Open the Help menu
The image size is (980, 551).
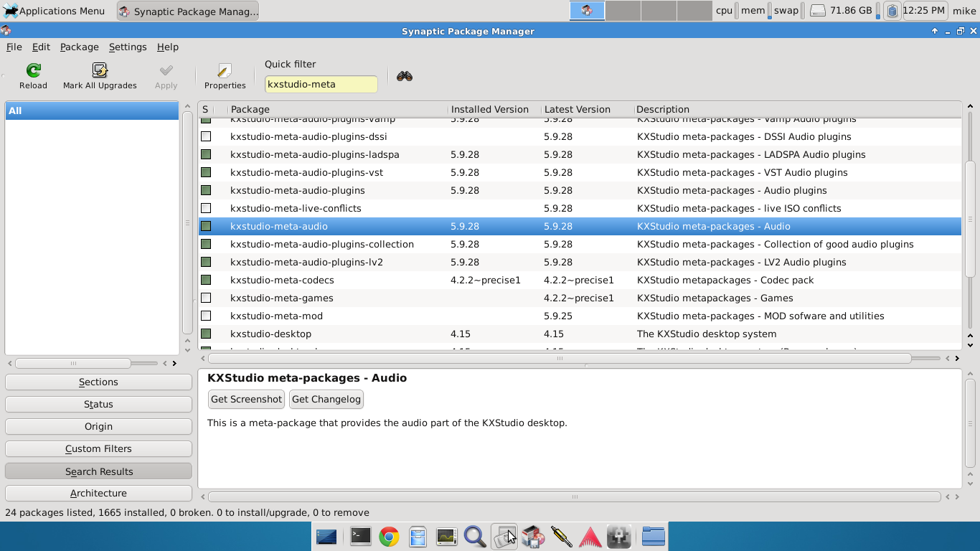point(167,47)
